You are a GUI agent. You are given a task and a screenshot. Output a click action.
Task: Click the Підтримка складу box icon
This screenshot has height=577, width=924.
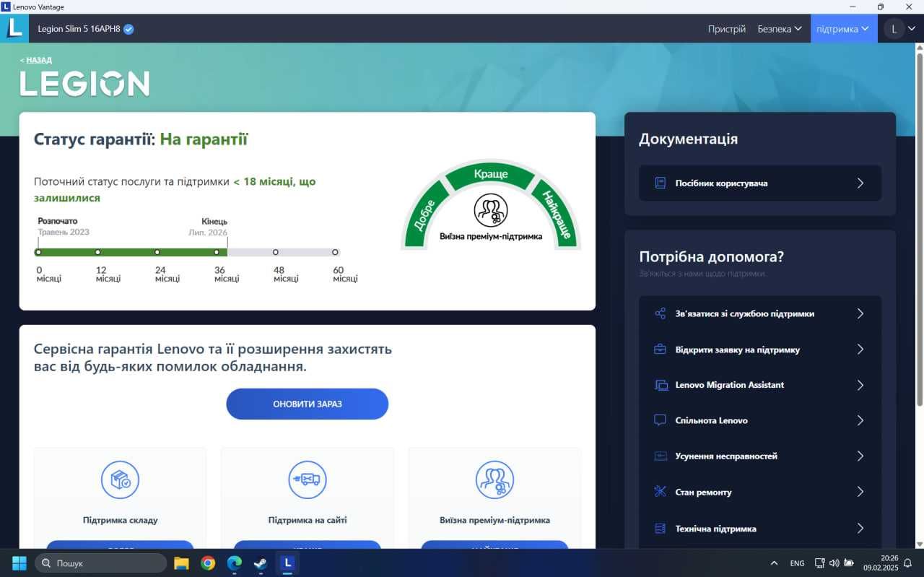(120, 480)
